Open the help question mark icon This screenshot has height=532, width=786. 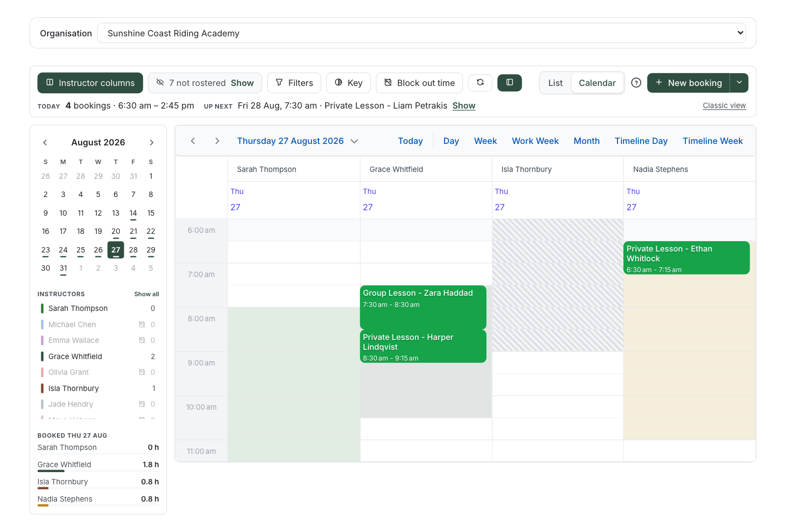pos(636,83)
